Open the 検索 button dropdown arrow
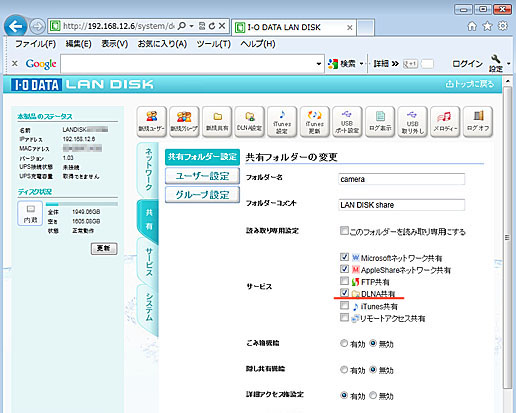The width and height of the screenshot is (516, 413). 361,64
